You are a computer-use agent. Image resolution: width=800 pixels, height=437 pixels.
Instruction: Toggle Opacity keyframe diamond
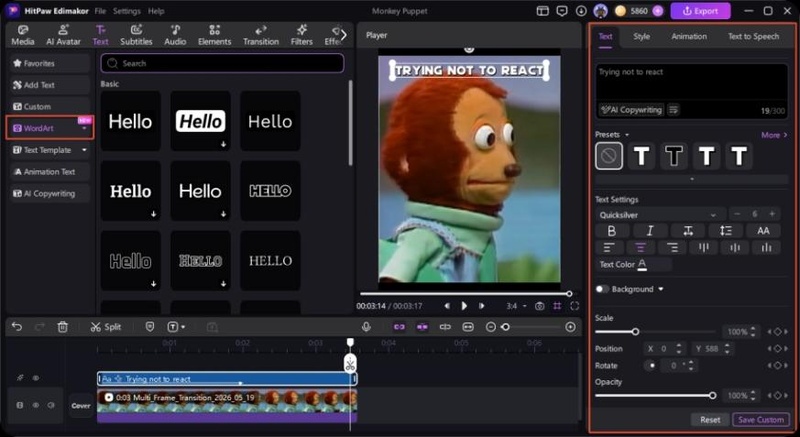[x=778, y=396]
